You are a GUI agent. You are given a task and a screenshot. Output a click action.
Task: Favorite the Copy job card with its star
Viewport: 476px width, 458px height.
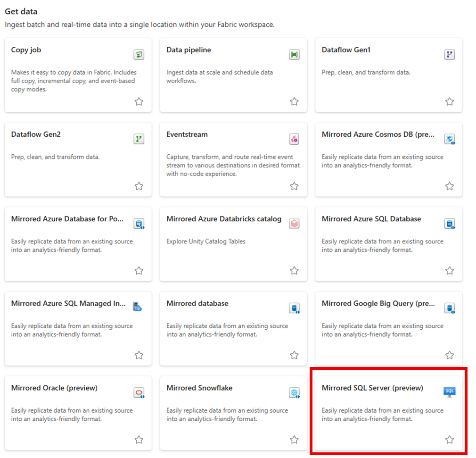click(139, 101)
